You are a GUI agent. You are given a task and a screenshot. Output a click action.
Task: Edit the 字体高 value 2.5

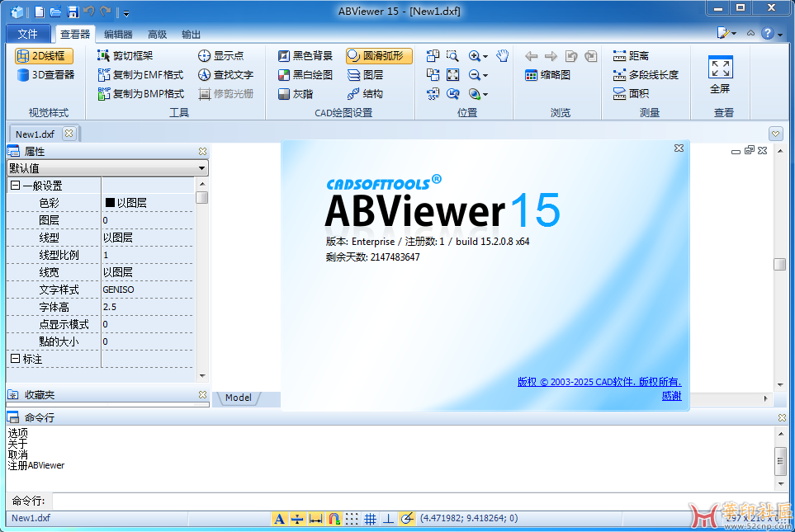click(x=147, y=307)
